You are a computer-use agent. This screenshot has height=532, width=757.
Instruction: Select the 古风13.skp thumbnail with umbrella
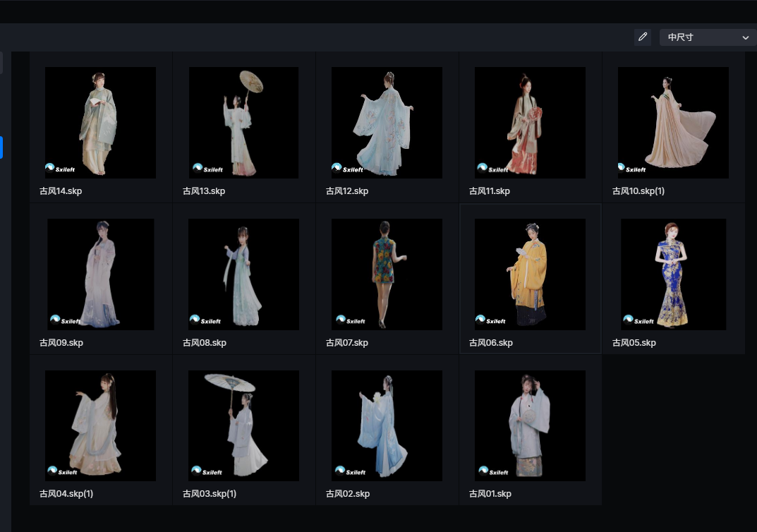(x=243, y=123)
